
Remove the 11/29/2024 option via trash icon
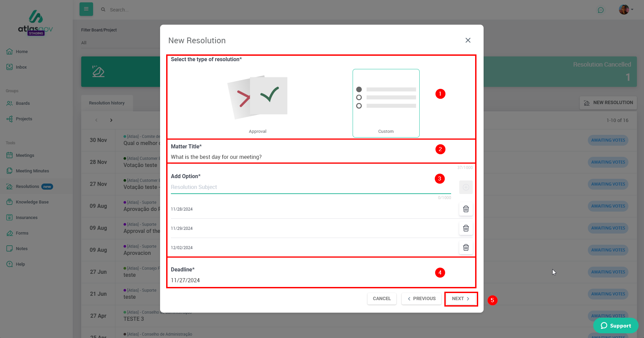coord(466,228)
